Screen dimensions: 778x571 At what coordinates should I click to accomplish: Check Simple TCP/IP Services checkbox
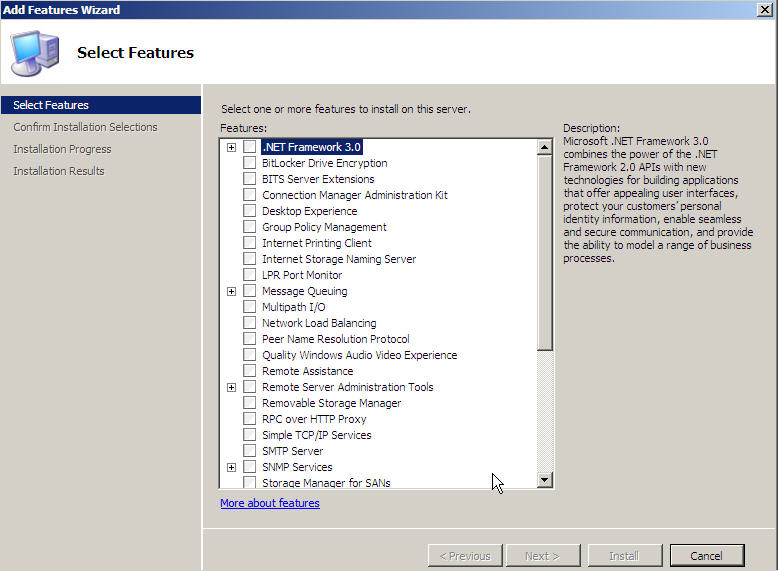click(250, 435)
